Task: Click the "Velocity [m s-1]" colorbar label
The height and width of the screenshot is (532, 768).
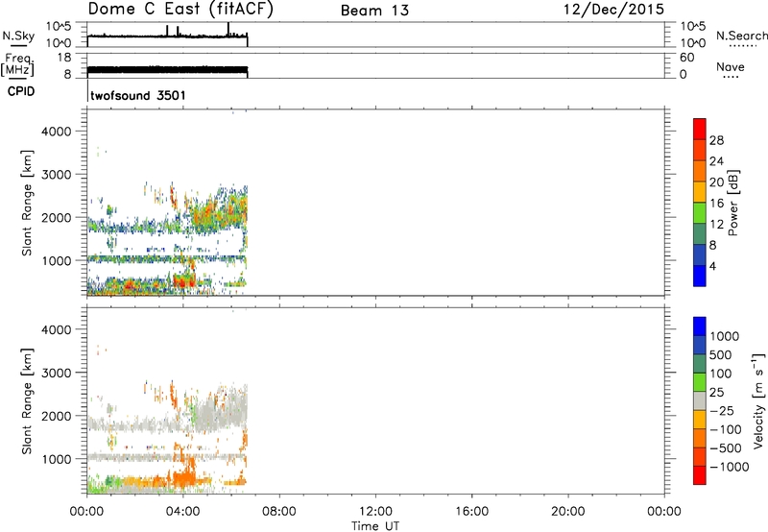Action: pos(758,400)
